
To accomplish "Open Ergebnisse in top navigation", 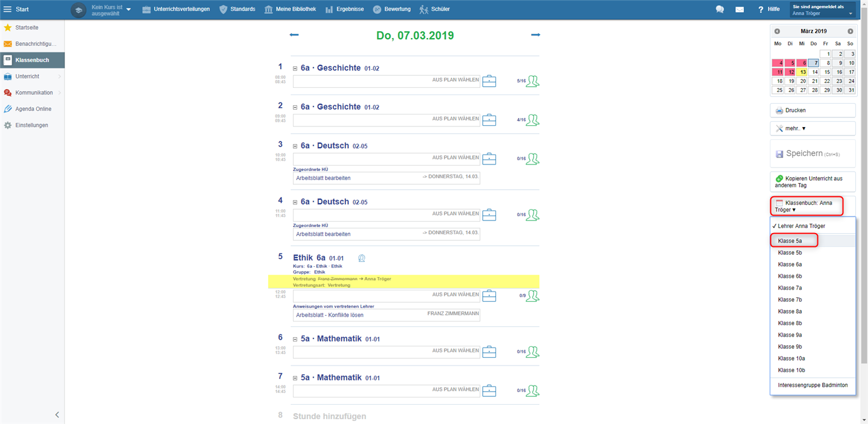I will [346, 10].
